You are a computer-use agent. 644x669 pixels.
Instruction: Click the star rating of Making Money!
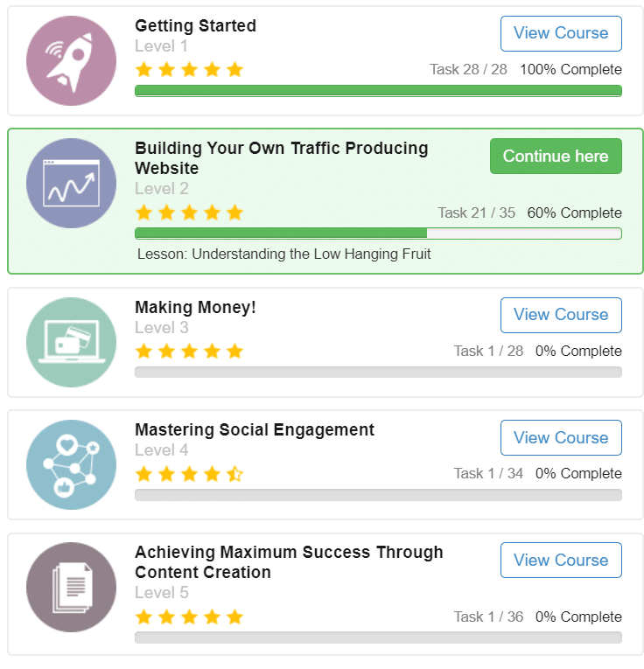tap(189, 352)
